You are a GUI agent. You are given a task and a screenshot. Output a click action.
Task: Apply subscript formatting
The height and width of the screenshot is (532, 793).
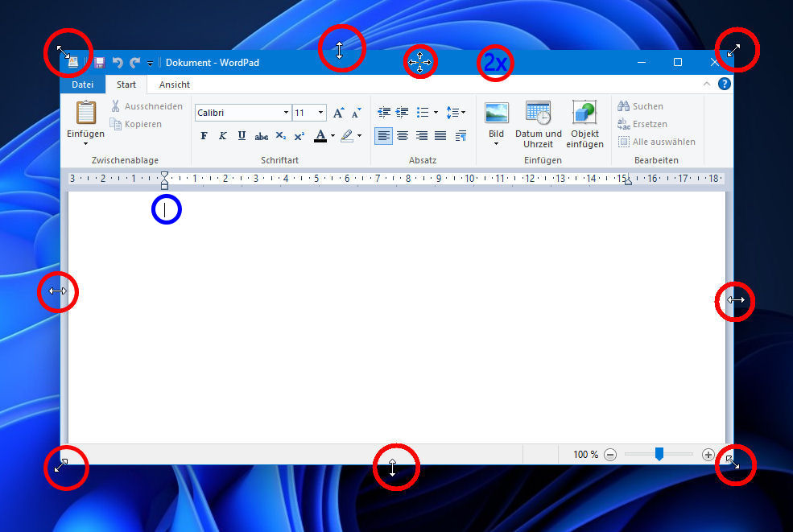pos(280,136)
